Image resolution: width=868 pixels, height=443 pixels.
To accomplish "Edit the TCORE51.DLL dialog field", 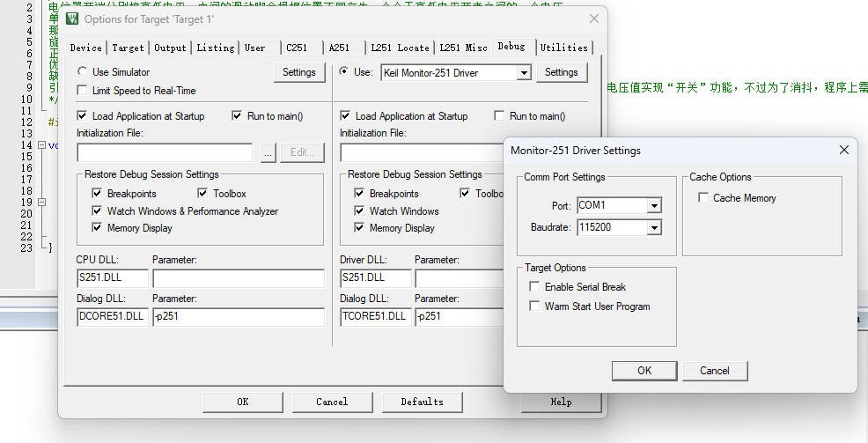I will pos(376,317).
